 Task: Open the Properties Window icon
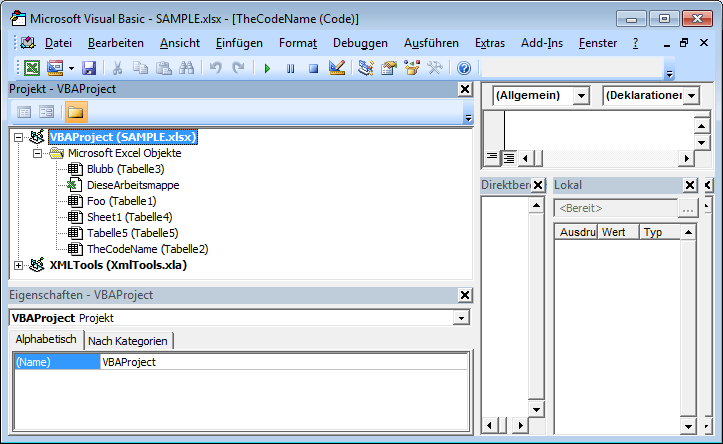click(x=389, y=68)
